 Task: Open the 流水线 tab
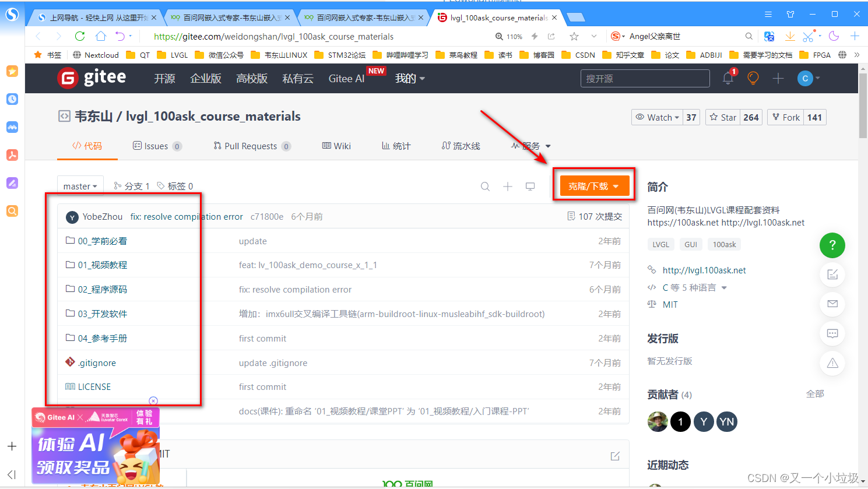click(461, 146)
